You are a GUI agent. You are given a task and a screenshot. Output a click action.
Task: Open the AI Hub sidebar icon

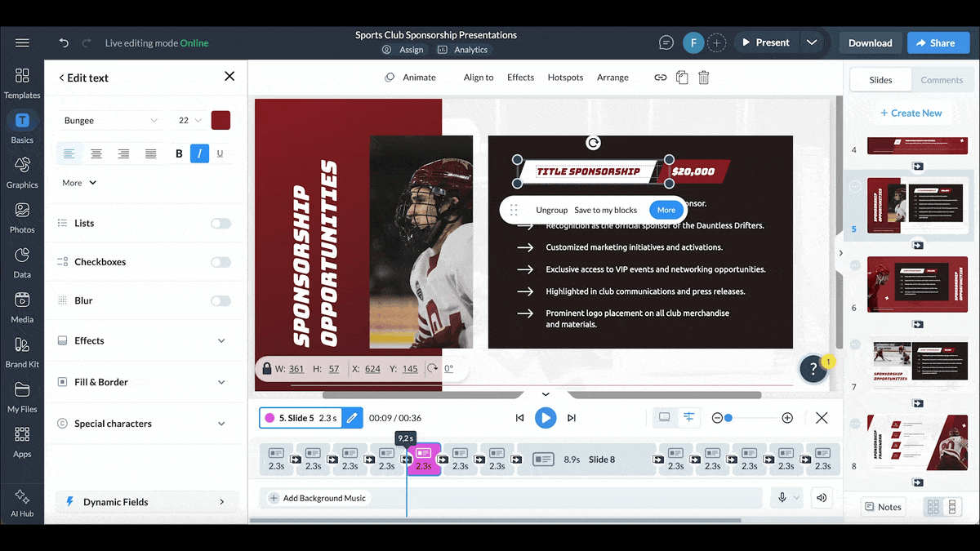[x=22, y=503]
